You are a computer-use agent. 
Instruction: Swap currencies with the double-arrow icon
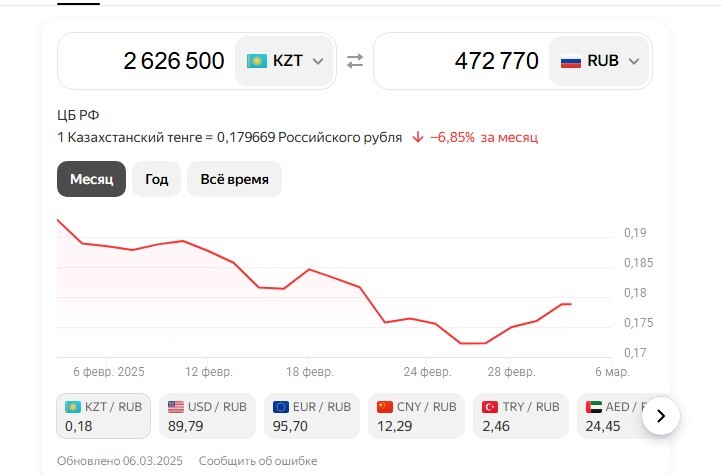355,61
